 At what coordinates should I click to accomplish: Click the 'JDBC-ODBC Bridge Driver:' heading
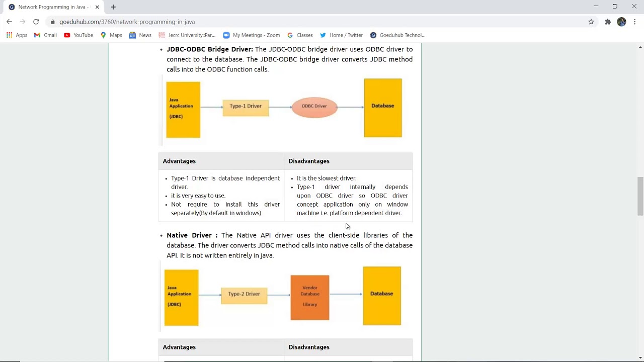tap(210, 49)
